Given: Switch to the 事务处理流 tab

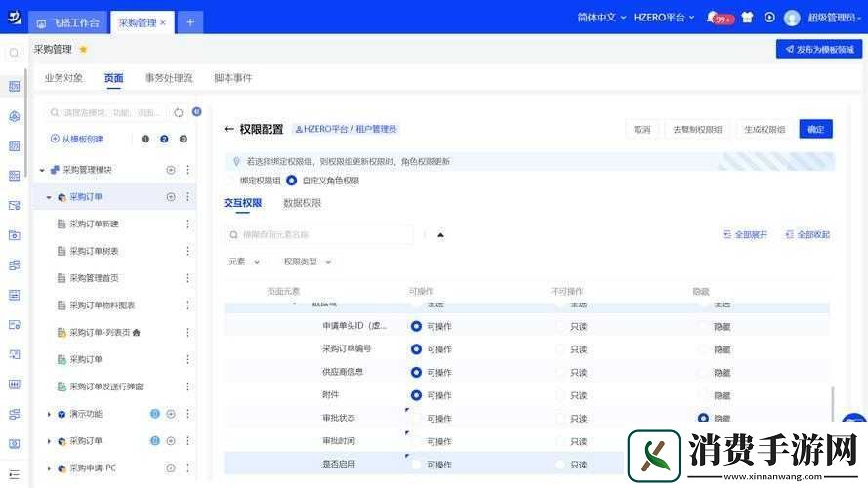Looking at the screenshot, I should (169, 78).
